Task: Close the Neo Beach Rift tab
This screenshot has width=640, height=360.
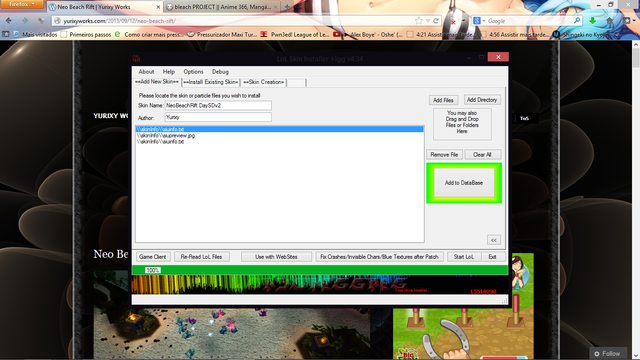Action: [x=158, y=7]
